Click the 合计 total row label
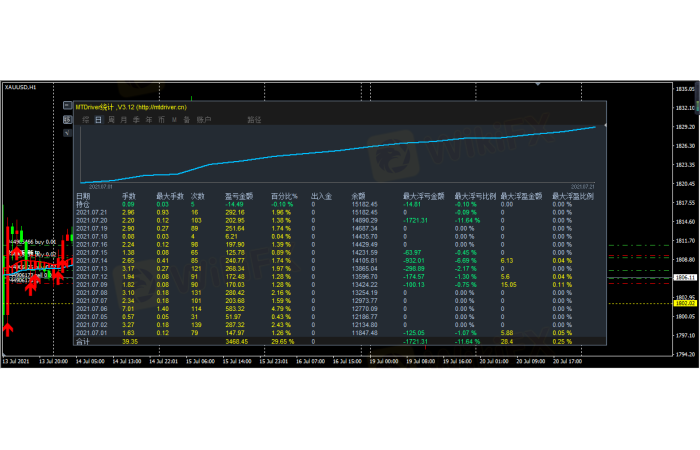This screenshot has width=700, height=450. [83, 342]
